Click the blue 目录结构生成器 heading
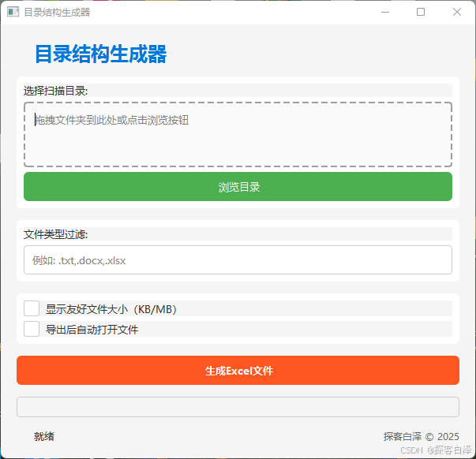 (101, 54)
